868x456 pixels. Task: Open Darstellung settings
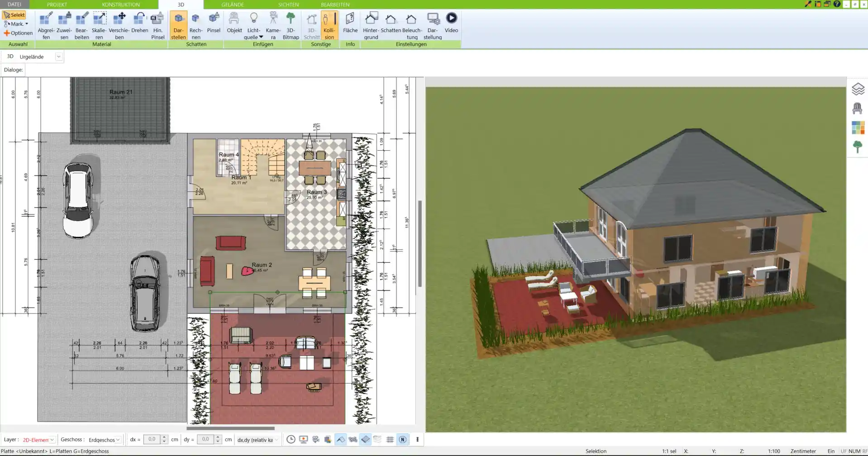pos(433,26)
